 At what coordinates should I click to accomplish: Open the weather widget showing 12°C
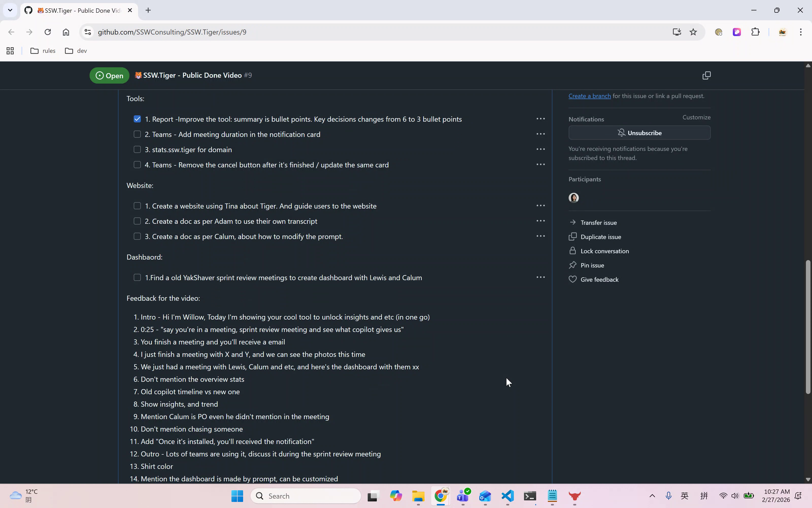point(24,496)
